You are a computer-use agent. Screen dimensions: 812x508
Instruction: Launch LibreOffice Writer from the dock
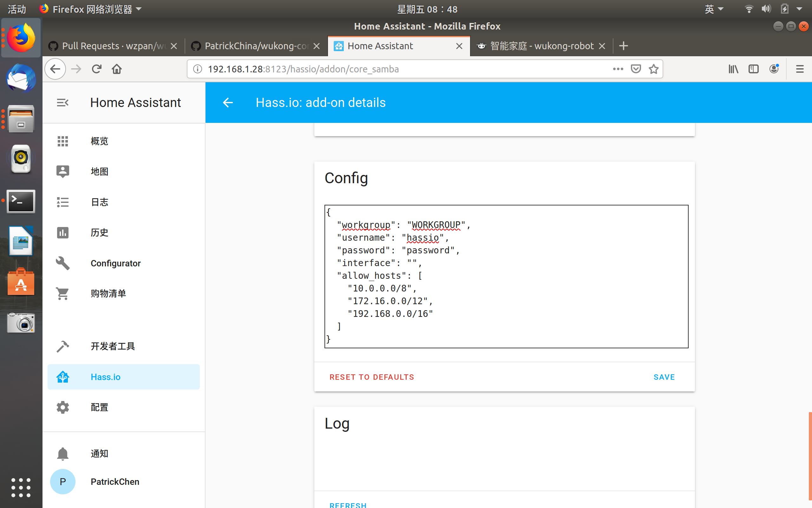(21, 241)
